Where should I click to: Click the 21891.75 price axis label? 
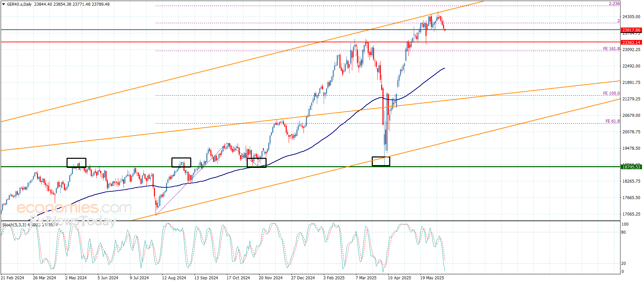pyautogui.click(x=631, y=82)
